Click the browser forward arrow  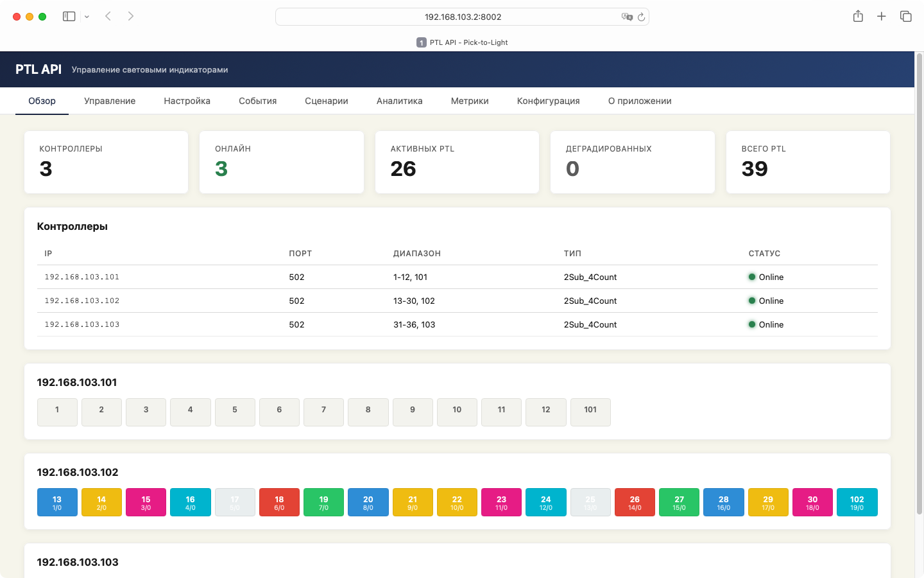pyautogui.click(x=131, y=17)
